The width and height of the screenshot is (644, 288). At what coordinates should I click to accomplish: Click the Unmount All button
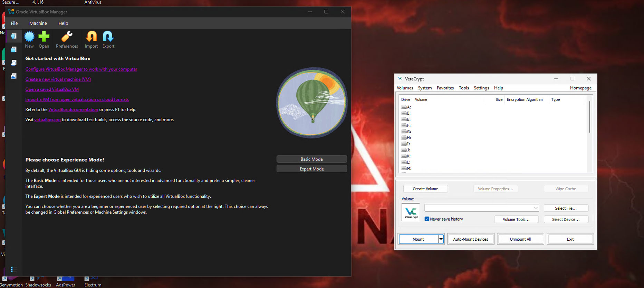click(x=520, y=239)
